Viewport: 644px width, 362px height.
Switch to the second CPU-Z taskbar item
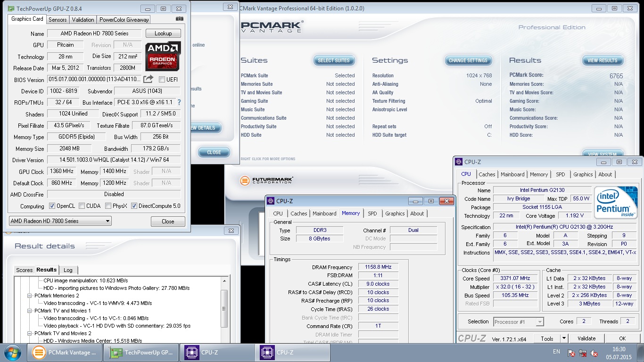click(293, 352)
